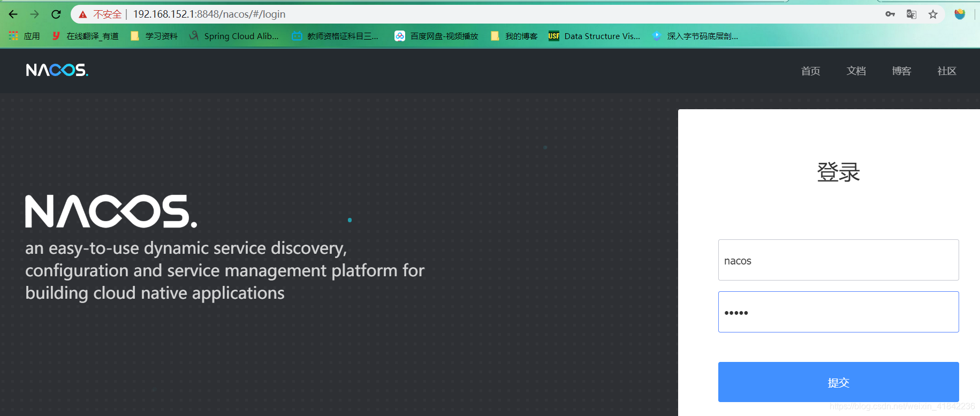Go back with the browser back arrow
This screenshot has height=416, width=980.
pos(13,14)
